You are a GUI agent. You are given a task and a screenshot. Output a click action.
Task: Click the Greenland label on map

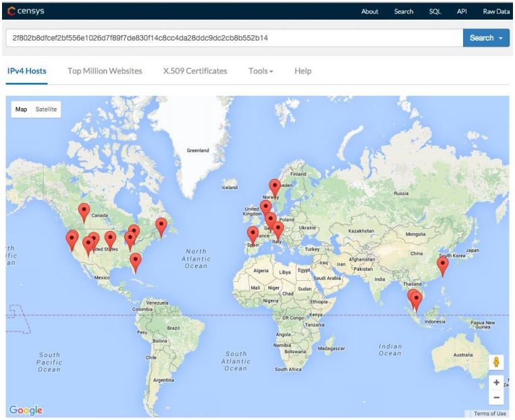(x=198, y=151)
